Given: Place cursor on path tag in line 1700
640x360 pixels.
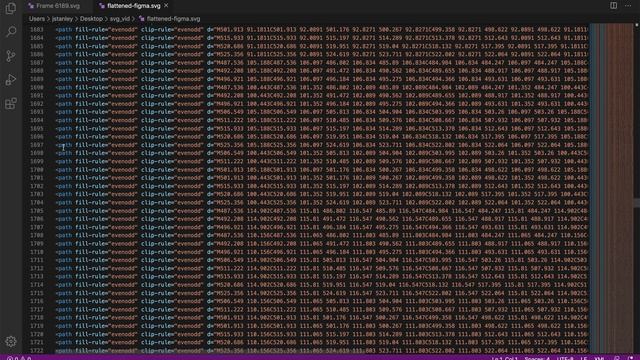Looking at the screenshot, I should [64, 169].
